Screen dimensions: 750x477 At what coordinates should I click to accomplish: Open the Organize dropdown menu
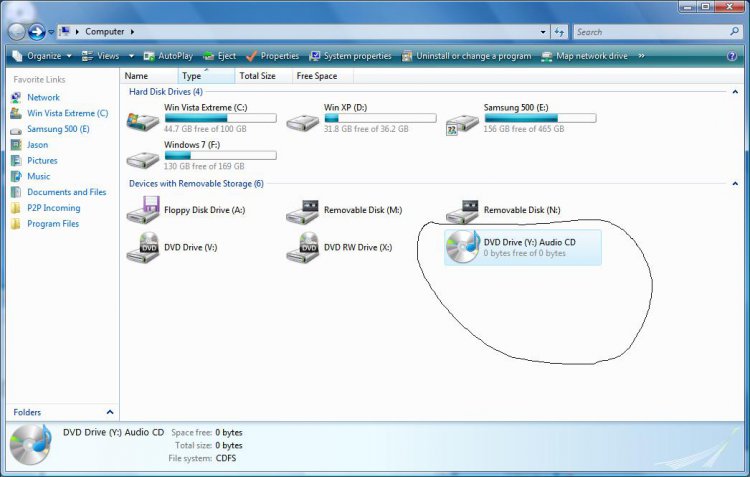42,56
